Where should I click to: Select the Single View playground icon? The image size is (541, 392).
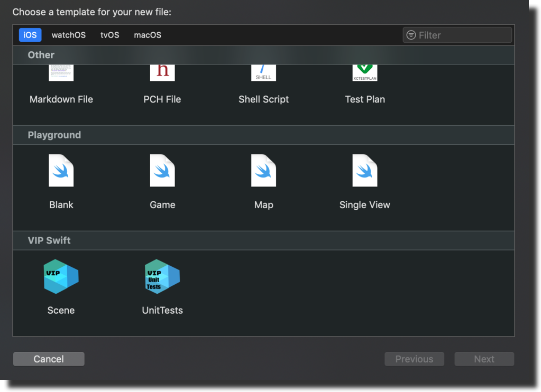[364, 170]
